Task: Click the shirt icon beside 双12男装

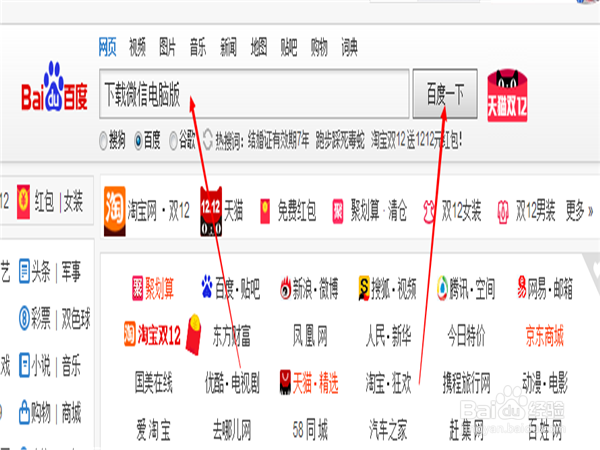Action: click(x=503, y=211)
